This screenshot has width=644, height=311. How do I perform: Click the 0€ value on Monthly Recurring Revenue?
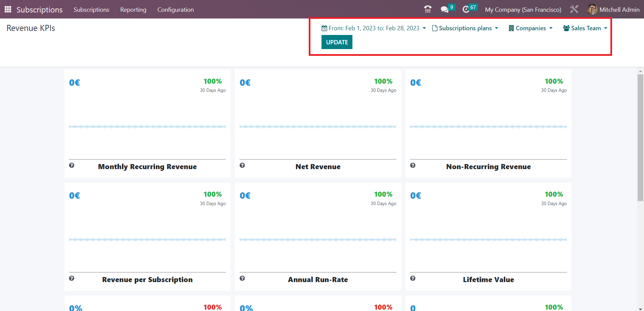click(75, 83)
